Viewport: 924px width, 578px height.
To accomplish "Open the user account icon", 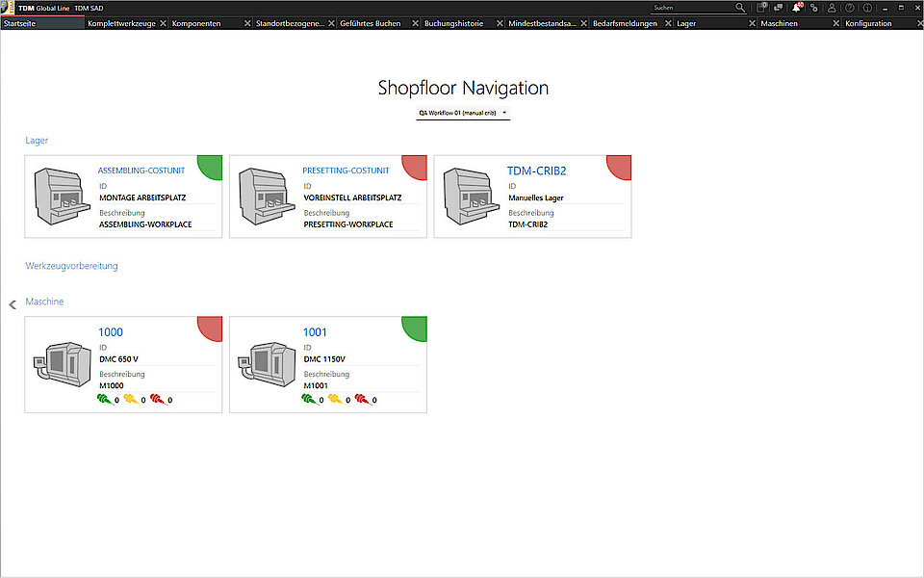I will point(832,8).
